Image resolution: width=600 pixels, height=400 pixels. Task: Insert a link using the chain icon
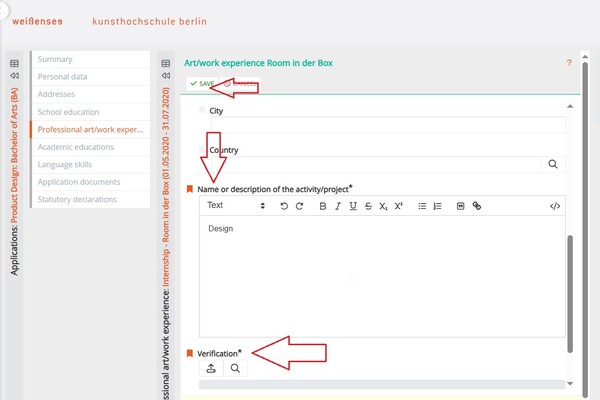[477, 206]
